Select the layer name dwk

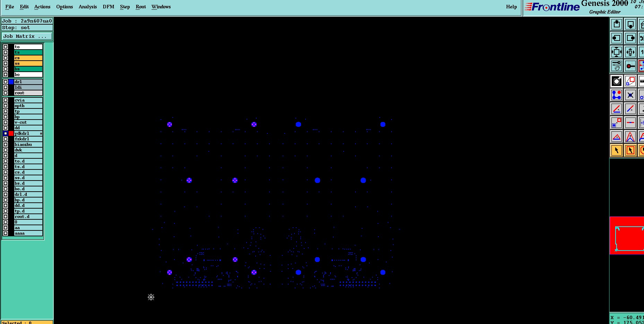(x=28, y=150)
